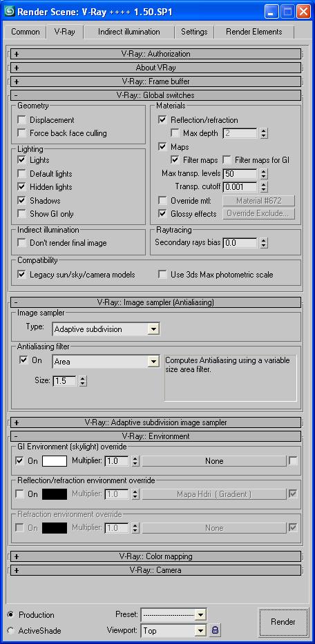The width and height of the screenshot is (315, 644).
Task: Click the Secondary rays bias spinner arrows
Action: tap(264, 243)
